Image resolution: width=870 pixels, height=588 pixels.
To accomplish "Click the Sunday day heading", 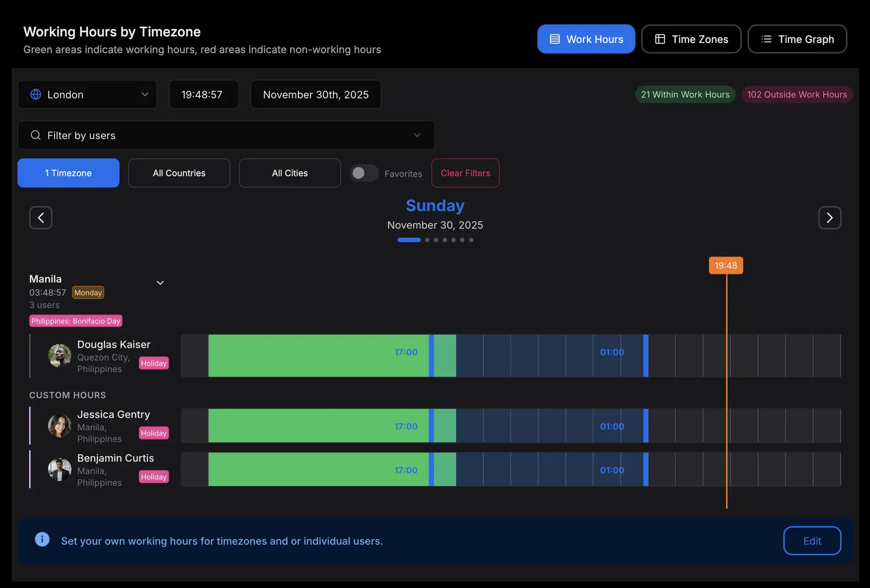I will click(435, 205).
